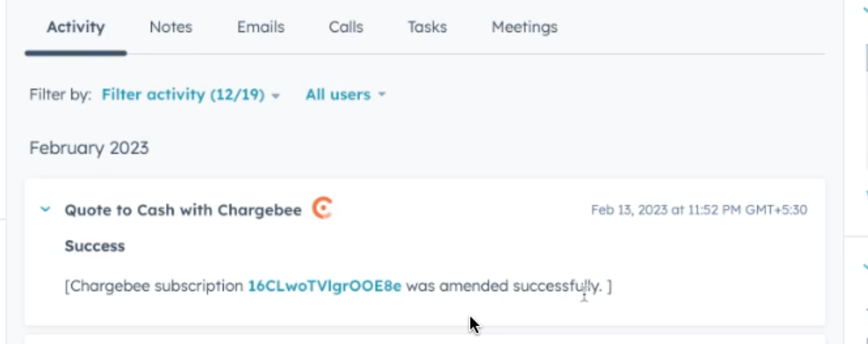Click the 'Filter by:' label
Image resolution: width=868 pixels, height=344 pixels.
pyautogui.click(x=60, y=95)
